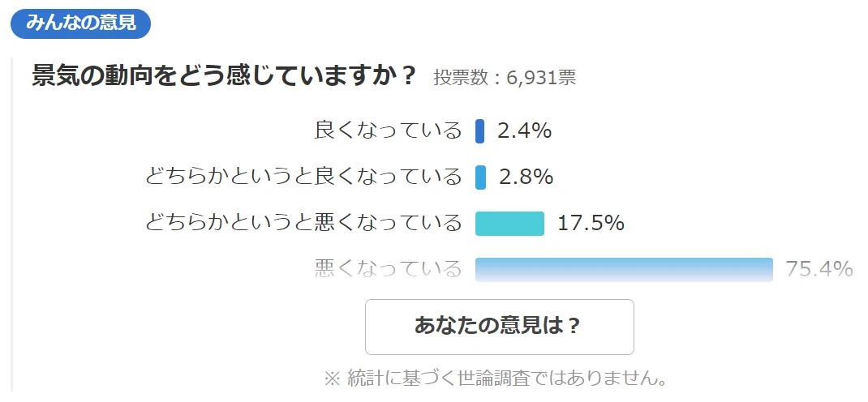Image resolution: width=868 pixels, height=402 pixels.
Task: Click the ※ mark before the disclaimer
Action: click(331, 378)
